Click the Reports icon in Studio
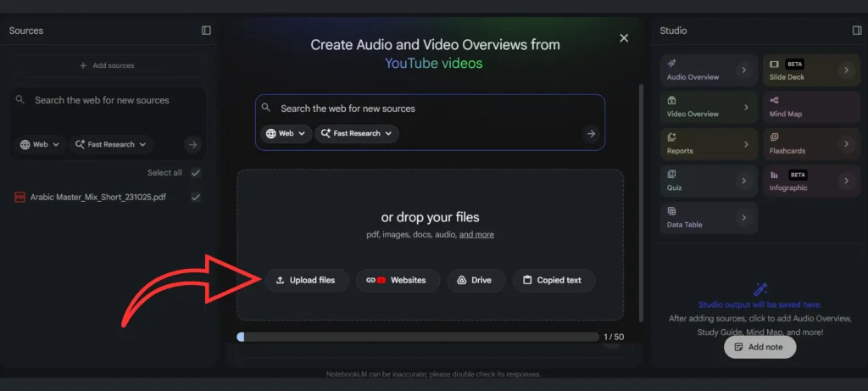This screenshot has height=391, width=868. coord(671,137)
